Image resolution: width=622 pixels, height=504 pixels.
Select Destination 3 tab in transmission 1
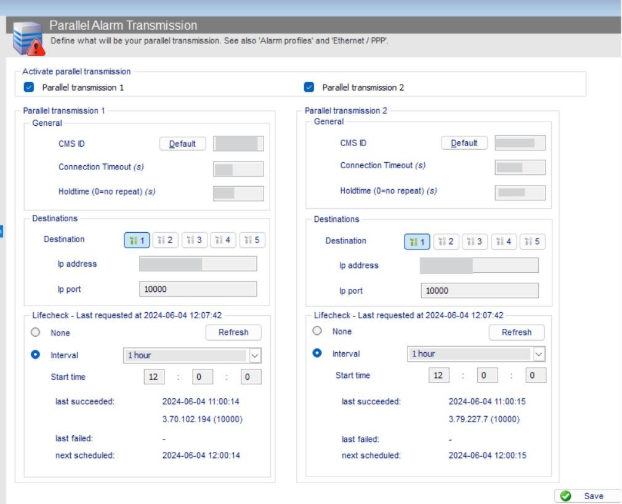[194, 240]
